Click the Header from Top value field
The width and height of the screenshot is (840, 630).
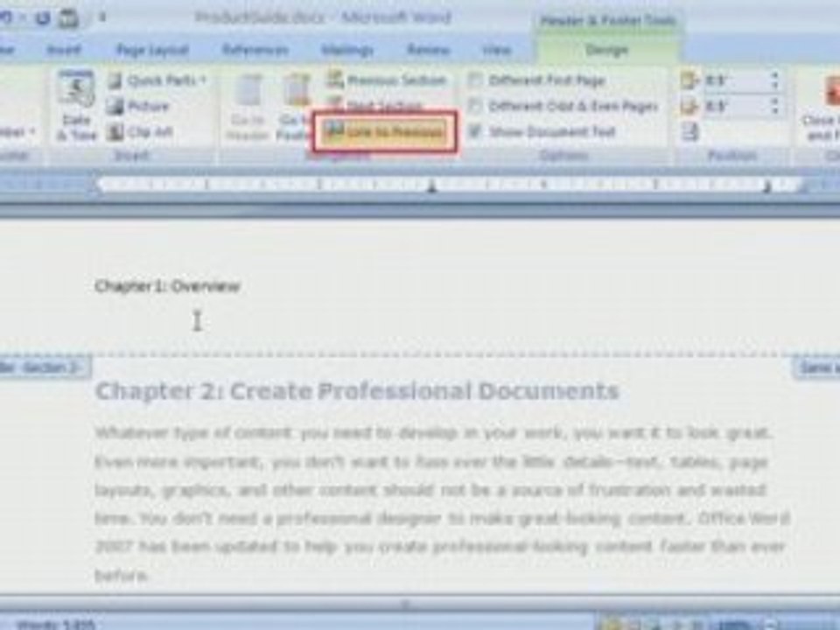click(x=736, y=80)
